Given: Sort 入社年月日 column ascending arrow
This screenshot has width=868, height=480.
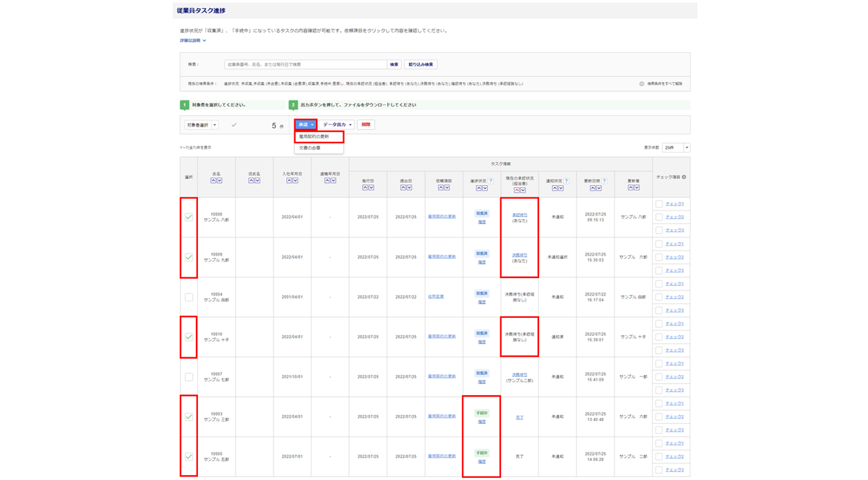Looking at the screenshot, I should click(x=290, y=181).
